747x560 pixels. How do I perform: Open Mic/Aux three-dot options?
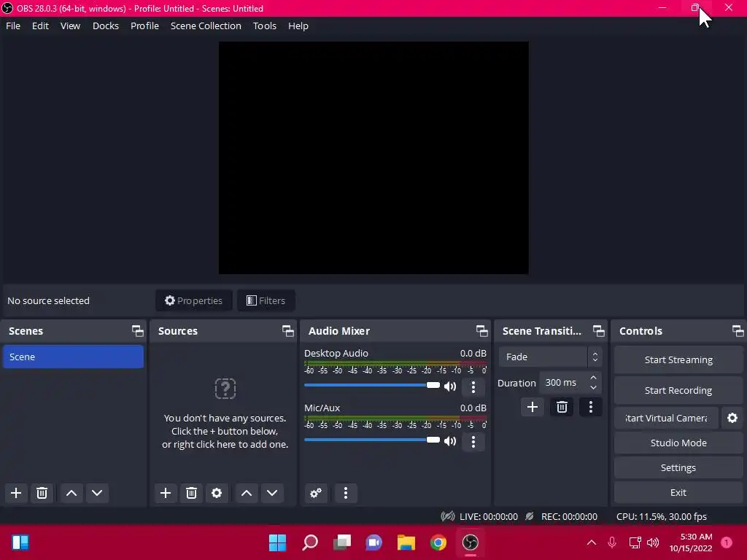pos(473,441)
